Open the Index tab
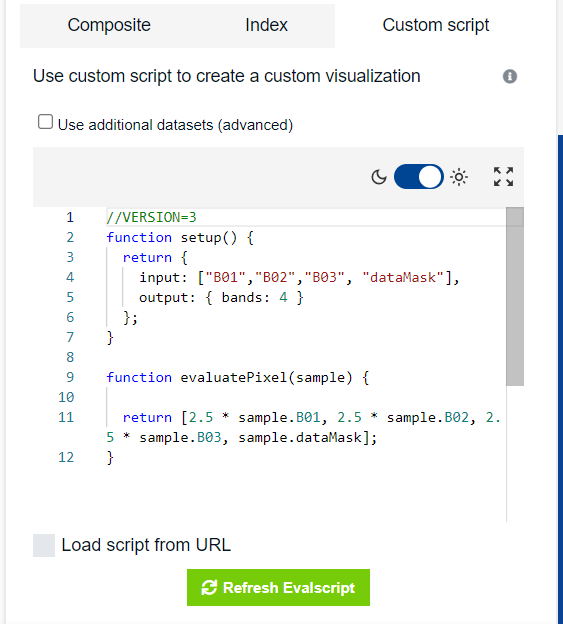Screen dimensions: 563x624 [266, 25]
